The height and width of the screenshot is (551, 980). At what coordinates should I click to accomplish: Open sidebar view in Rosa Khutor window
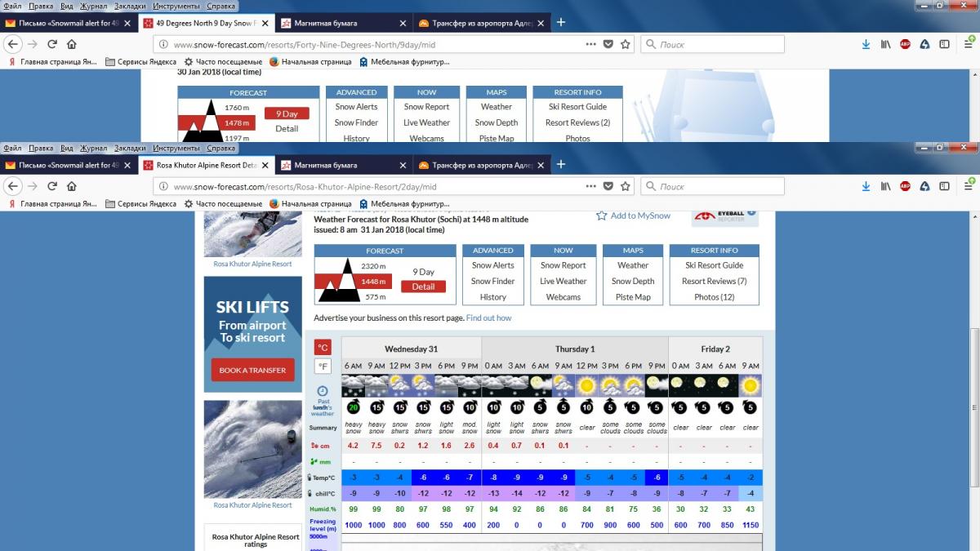tap(944, 187)
